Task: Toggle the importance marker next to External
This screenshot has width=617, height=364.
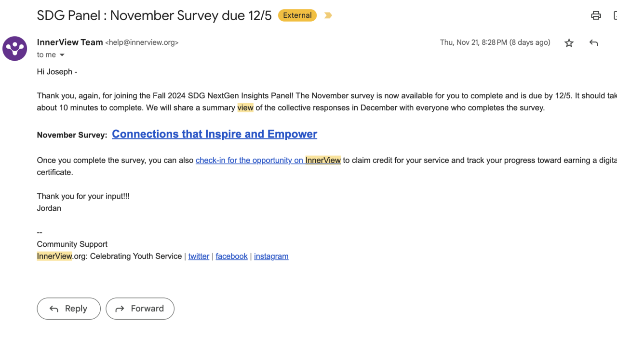Action: click(328, 15)
